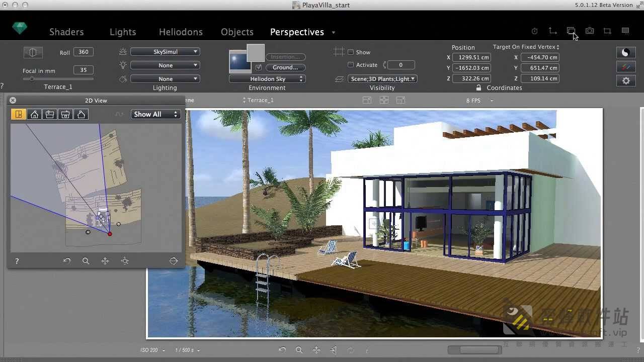Select the fourth elevation view icon
The width and height of the screenshot is (644, 362).
(x=65, y=115)
